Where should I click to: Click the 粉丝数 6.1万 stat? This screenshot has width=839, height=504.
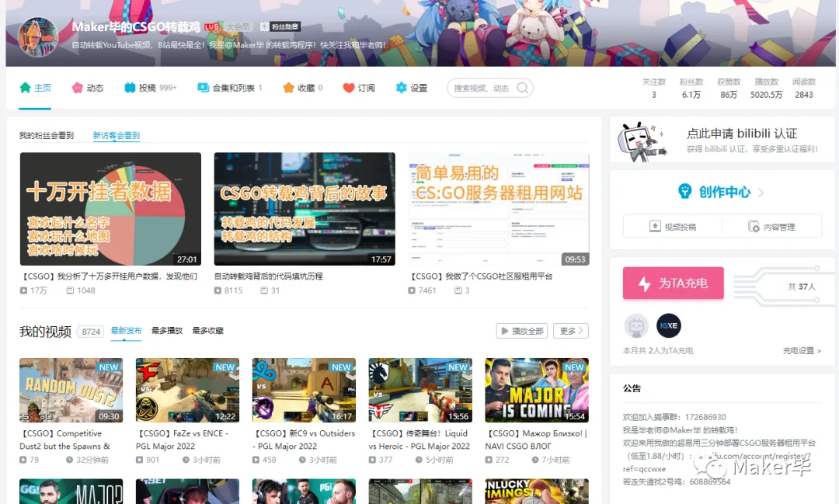click(x=691, y=89)
